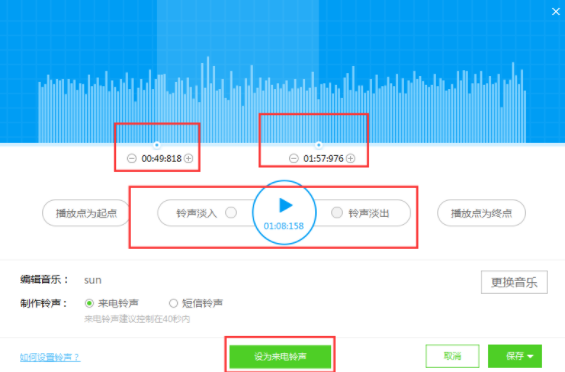Select the 短信铃声 radio option
Viewport: 565px width, 372px height.
(173, 304)
